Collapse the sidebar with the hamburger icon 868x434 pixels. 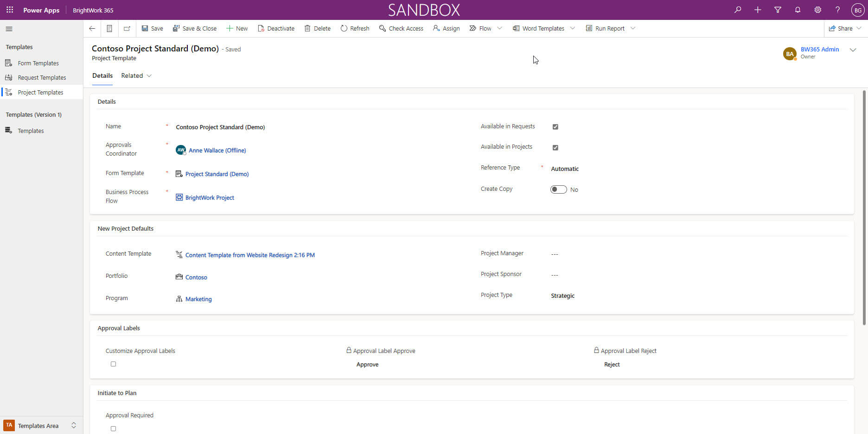click(9, 29)
